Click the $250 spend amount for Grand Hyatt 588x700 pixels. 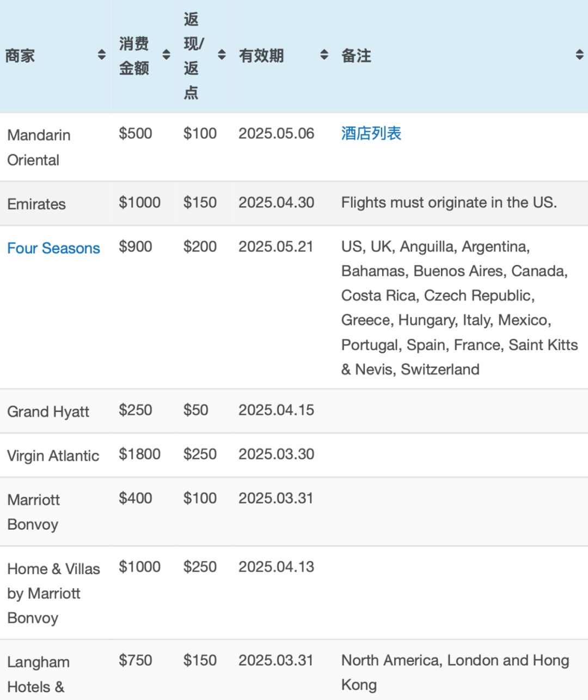(136, 410)
